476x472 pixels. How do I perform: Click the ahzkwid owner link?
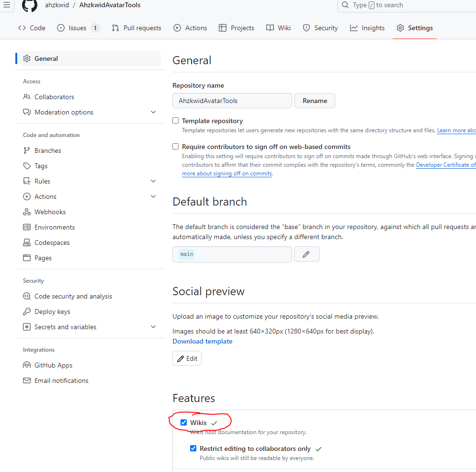57,5
